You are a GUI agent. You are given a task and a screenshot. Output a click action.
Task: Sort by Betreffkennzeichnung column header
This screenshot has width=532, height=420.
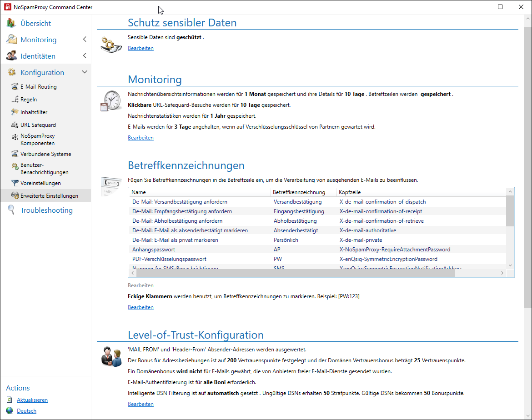coord(304,192)
